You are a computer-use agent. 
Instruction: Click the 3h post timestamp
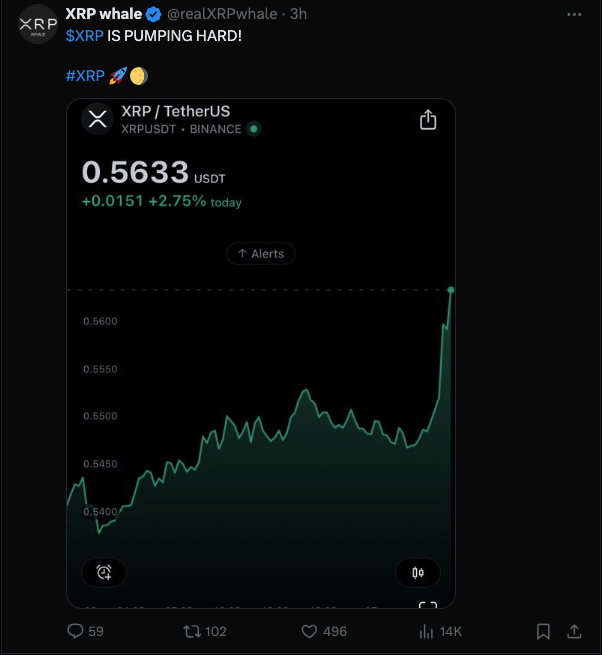click(x=298, y=14)
